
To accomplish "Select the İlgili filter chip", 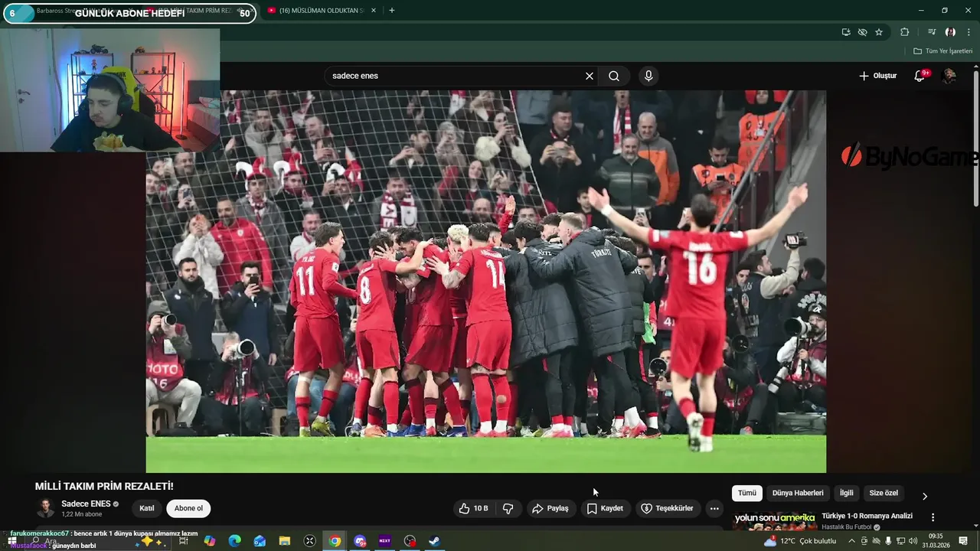I will 847,493.
